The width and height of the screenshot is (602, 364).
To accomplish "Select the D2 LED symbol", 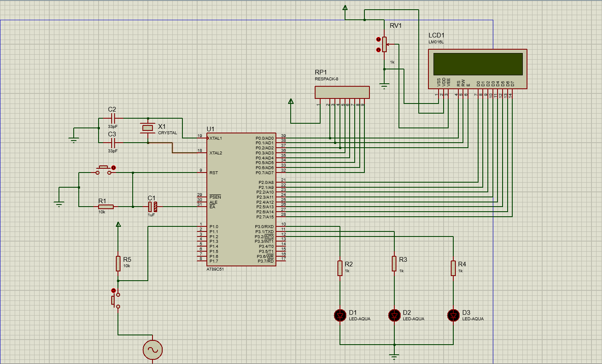I will coord(394,315).
